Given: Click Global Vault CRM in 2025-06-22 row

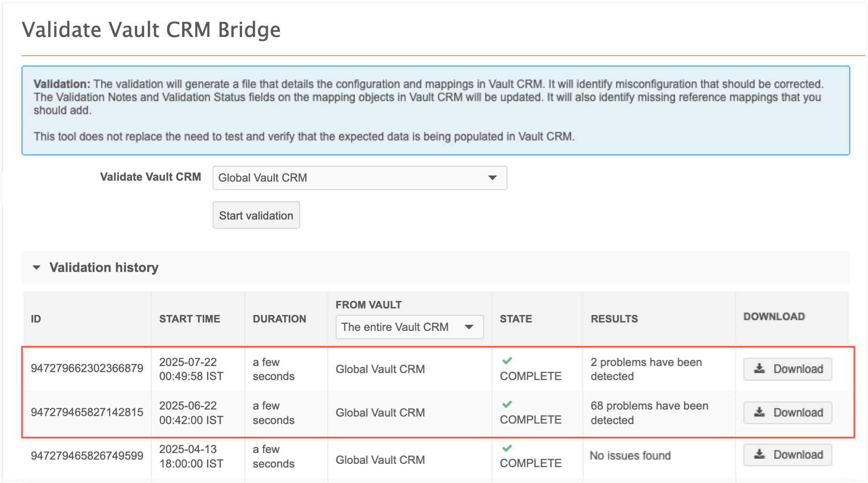Looking at the screenshot, I should (380, 413).
